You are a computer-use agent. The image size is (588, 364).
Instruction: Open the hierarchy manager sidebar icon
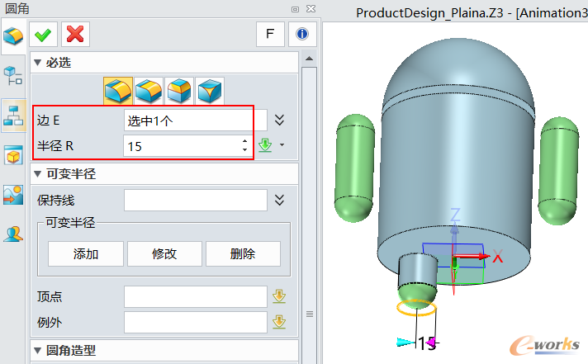click(13, 116)
